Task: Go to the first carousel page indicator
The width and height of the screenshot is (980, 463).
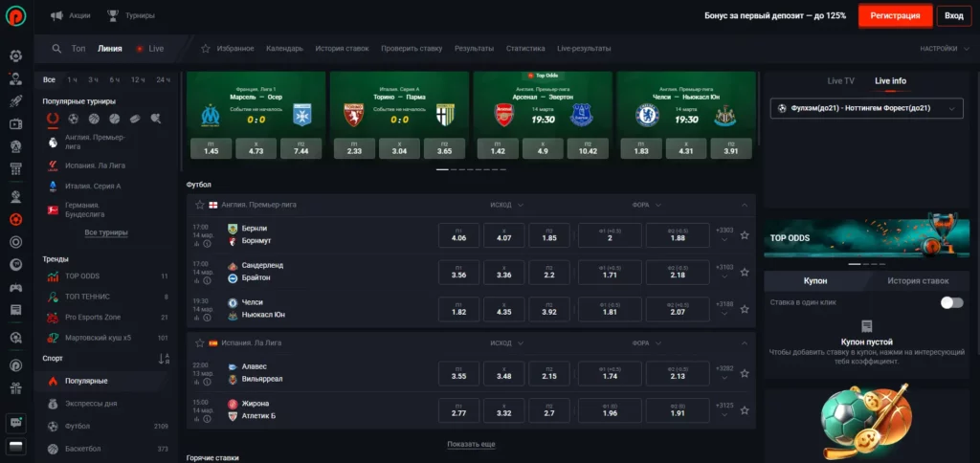Action: point(442,169)
